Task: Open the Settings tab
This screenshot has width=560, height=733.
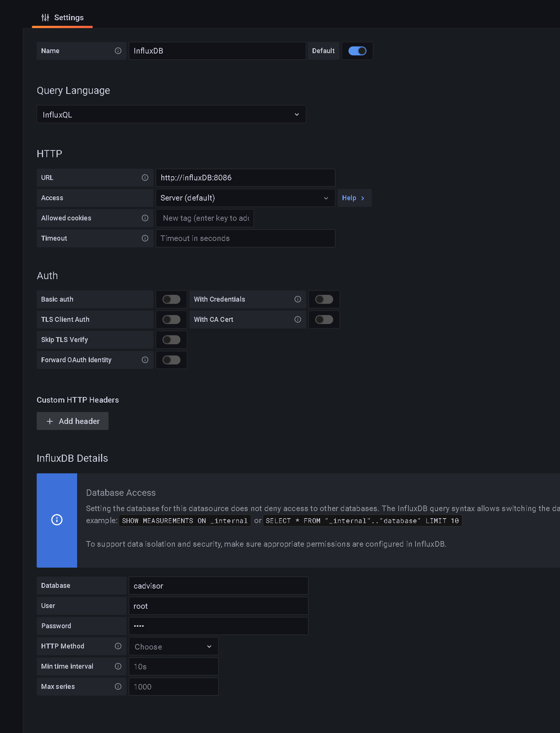Action: coord(62,18)
